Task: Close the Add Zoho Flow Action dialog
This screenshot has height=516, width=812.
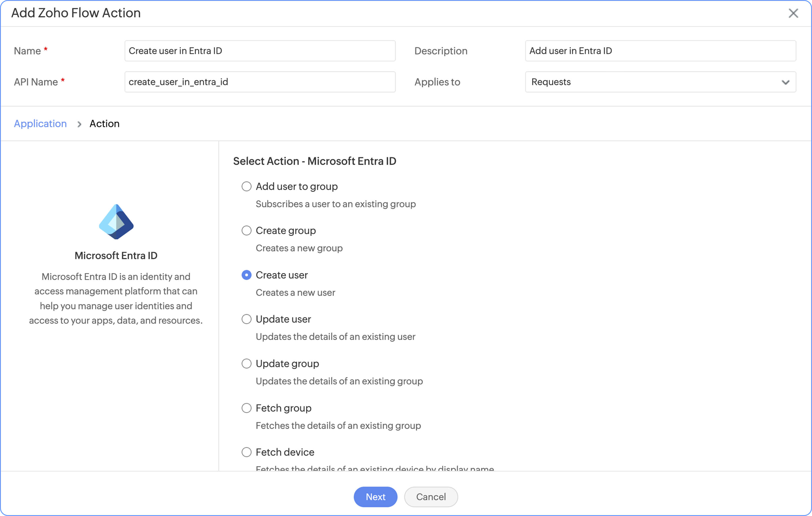Action: pyautogui.click(x=793, y=13)
